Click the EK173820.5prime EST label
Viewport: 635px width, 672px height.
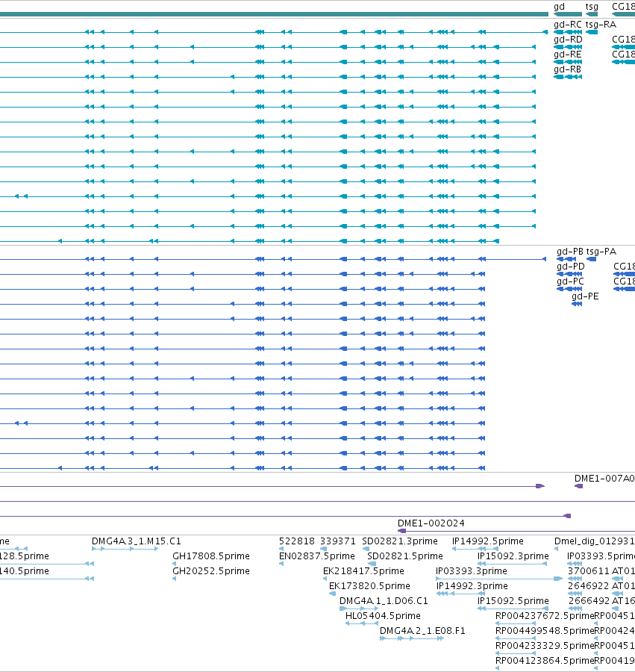369,586
